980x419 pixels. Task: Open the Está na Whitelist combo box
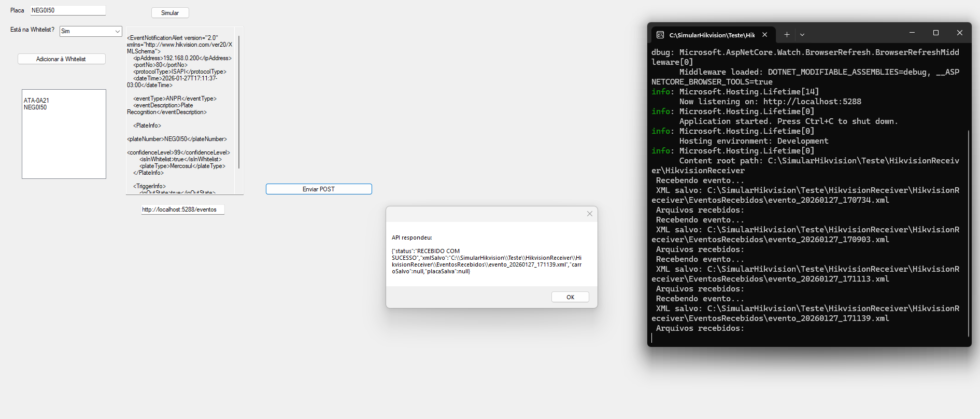pyautogui.click(x=91, y=32)
